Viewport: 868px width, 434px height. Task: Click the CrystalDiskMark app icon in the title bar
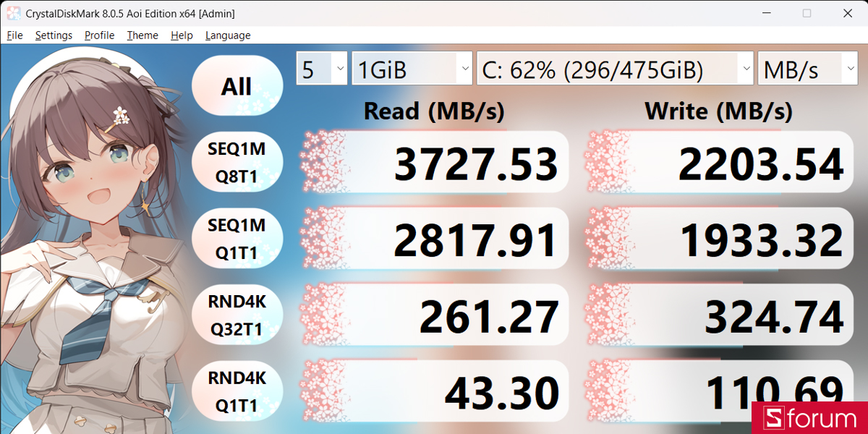click(12, 13)
